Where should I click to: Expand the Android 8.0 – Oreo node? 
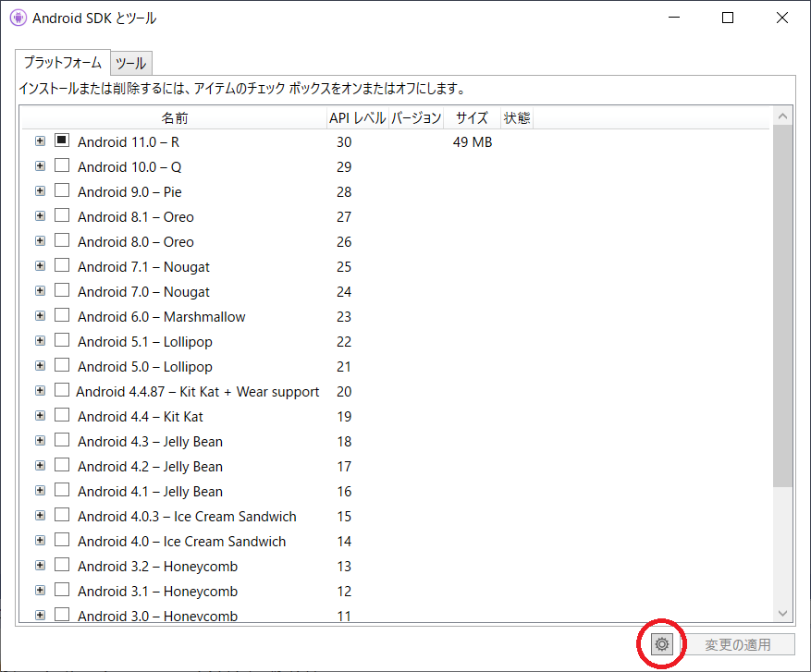40,240
